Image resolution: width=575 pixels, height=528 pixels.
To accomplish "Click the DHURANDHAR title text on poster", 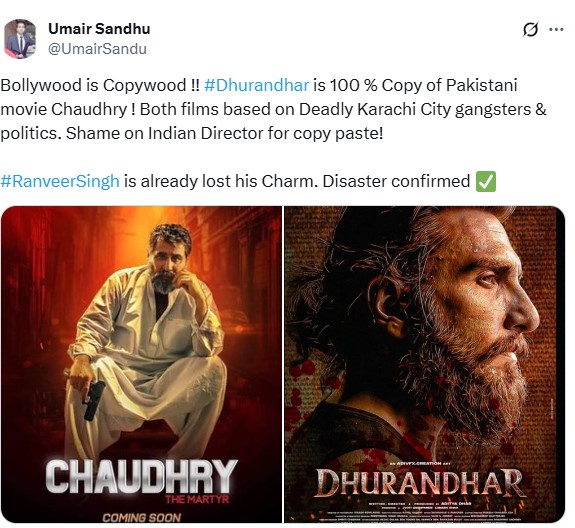I will coord(420,484).
